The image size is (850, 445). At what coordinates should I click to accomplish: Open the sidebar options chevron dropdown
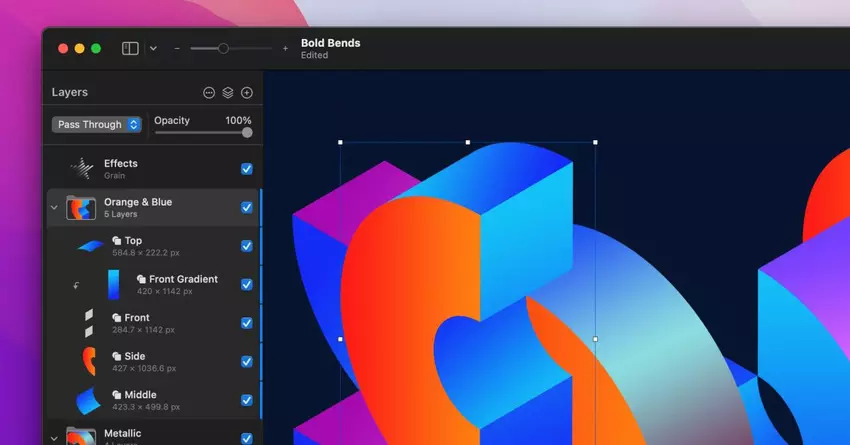(153, 48)
